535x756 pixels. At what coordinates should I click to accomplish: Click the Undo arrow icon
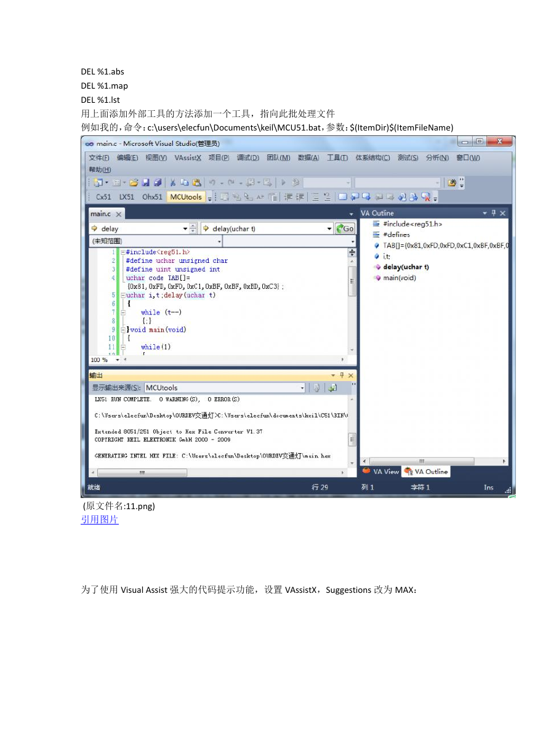(x=212, y=183)
